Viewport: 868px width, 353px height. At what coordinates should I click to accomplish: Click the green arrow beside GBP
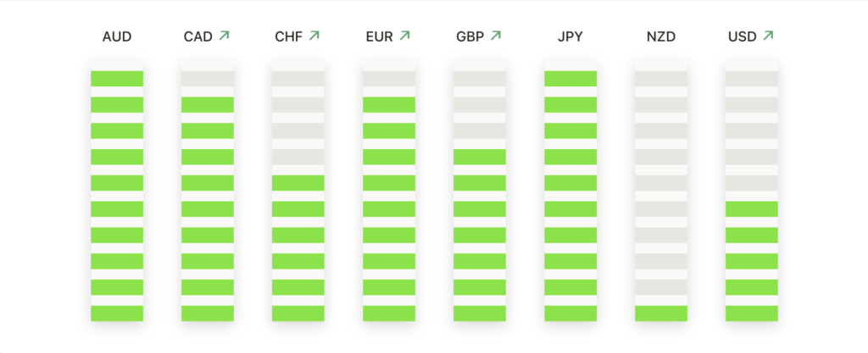tap(495, 36)
